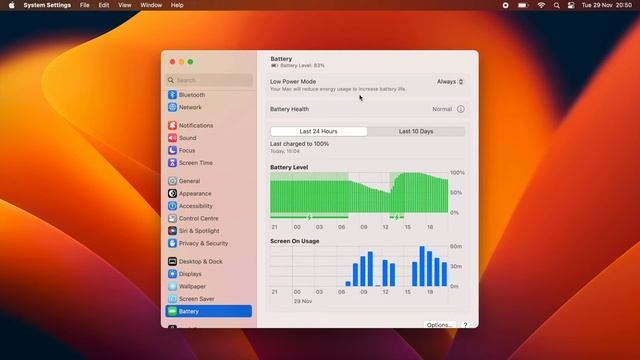Click battery status icon in menu bar
Screen dimensions: 640x360
coord(523,5)
